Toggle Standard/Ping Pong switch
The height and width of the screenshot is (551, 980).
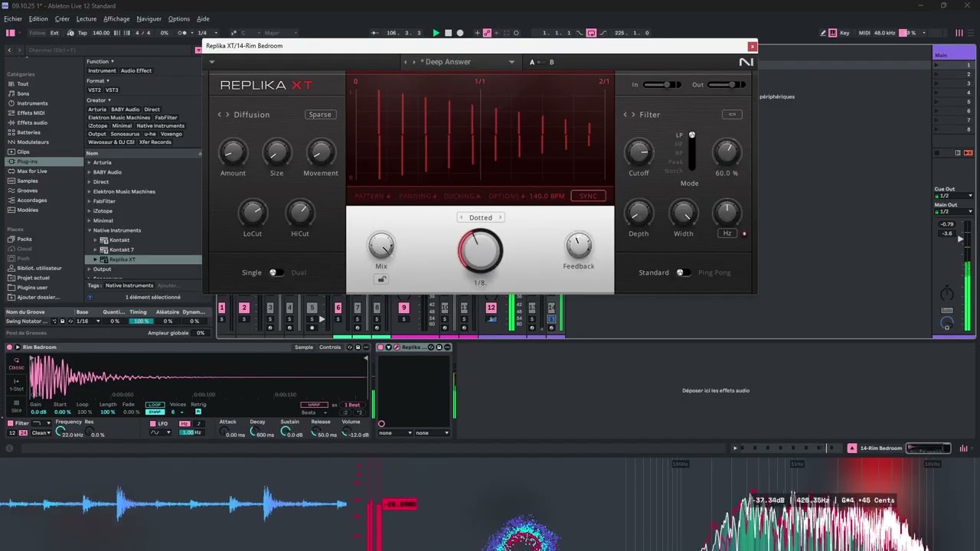point(683,272)
